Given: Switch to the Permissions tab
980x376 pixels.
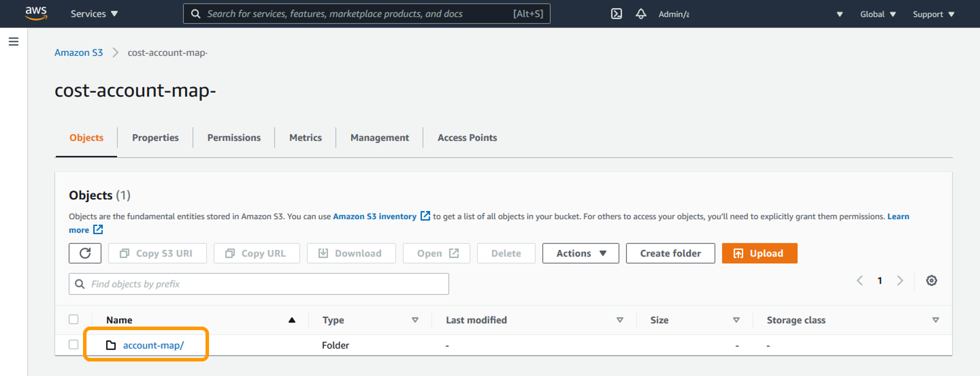Looking at the screenshot, I should (234, 138).
